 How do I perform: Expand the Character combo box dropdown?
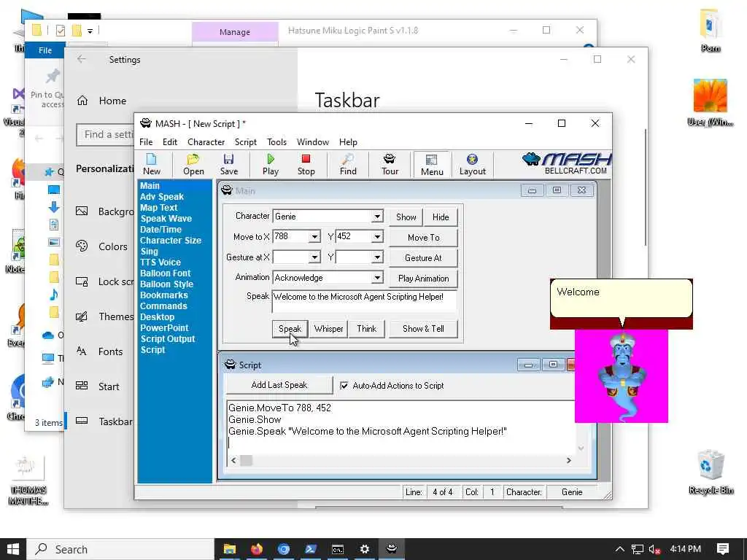coord(377,217)
